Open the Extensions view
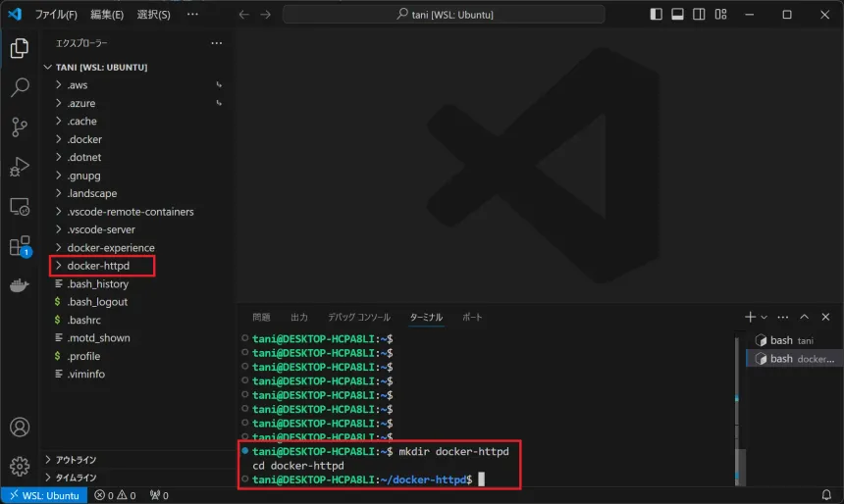844x504 pixels. (20, 246)
